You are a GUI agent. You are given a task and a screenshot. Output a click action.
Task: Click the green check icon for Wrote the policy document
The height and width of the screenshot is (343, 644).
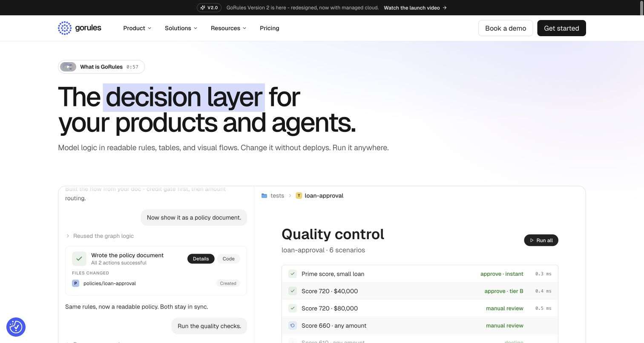[x=79, y=259]
